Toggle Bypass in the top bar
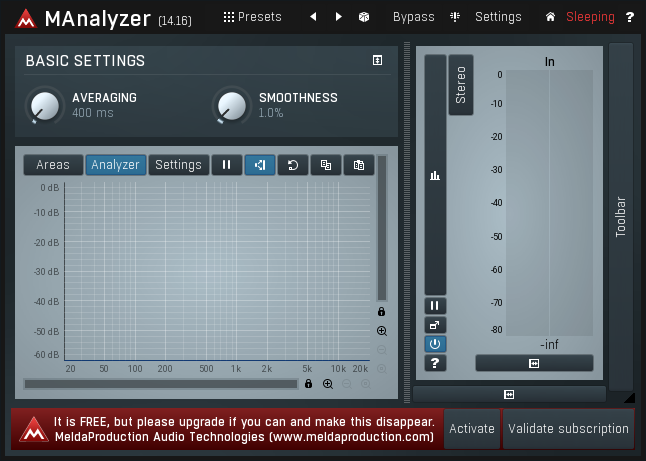 click(413, 17)
